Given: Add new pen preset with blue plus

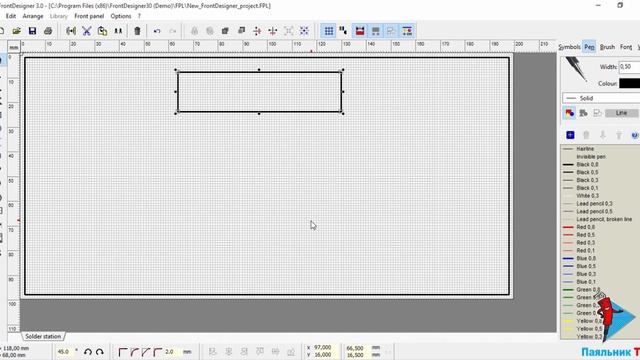Looking at the screenshot, I should pyautogui.click(x=570, y=135).
